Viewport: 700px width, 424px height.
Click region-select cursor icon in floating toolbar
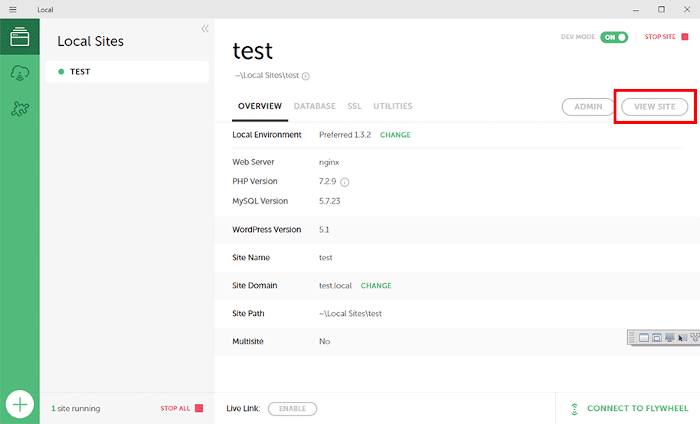(683, 338)
